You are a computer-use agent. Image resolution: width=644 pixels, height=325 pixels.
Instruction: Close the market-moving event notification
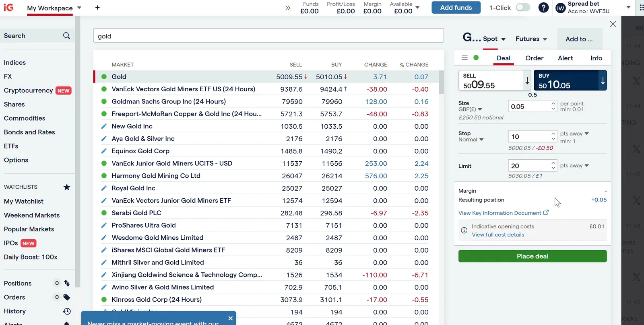230,318
